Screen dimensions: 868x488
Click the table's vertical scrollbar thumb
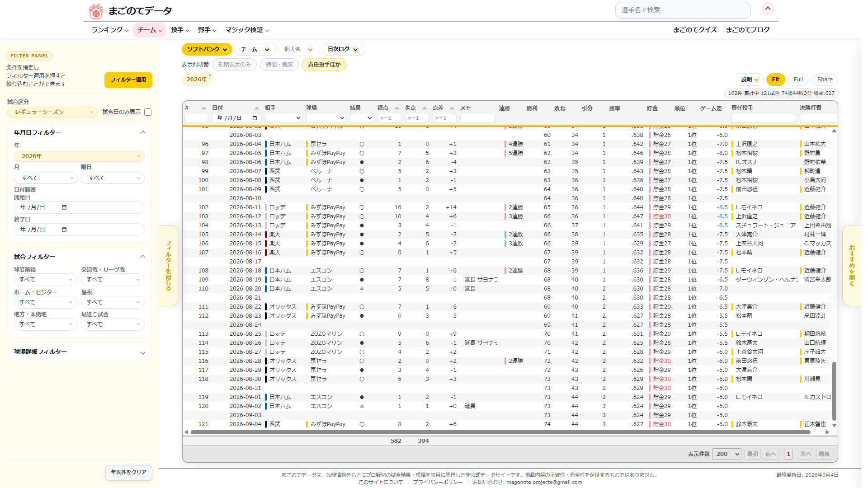[834, 391]
